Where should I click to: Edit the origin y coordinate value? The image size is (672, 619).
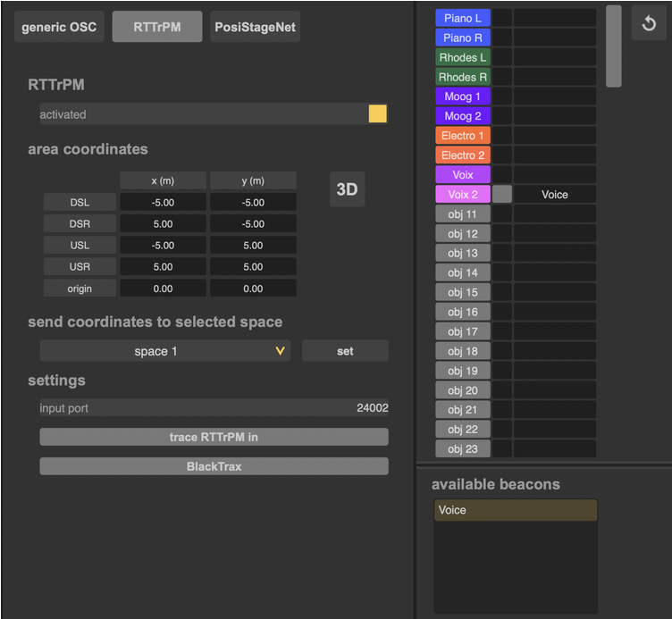pyautogui.click(x=253, y=289)
